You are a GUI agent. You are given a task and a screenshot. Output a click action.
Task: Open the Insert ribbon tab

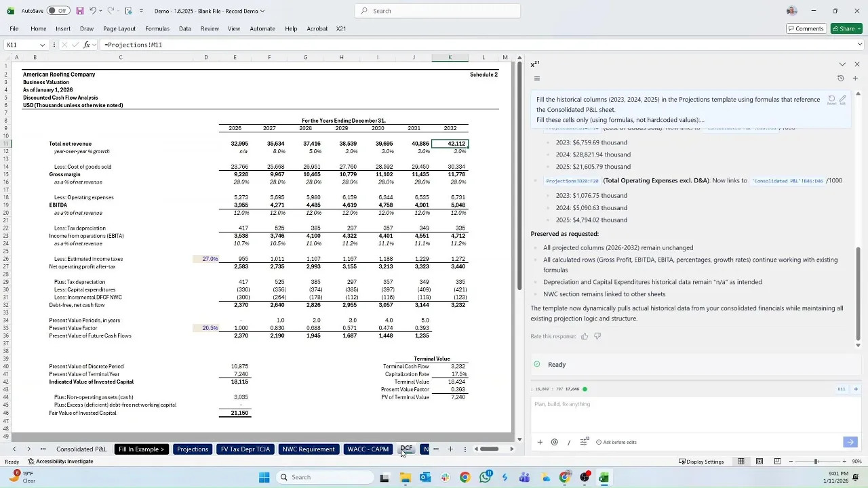(x=63, y=28)
